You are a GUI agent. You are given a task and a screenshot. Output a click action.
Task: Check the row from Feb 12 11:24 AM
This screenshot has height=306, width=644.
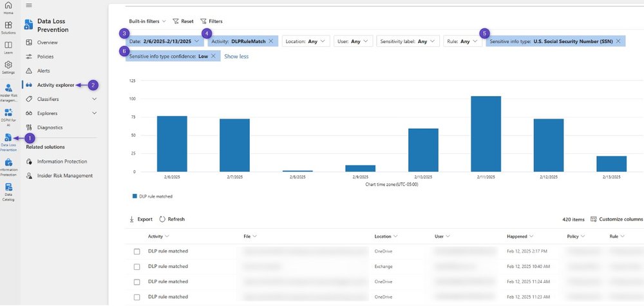tap(137, 282)
